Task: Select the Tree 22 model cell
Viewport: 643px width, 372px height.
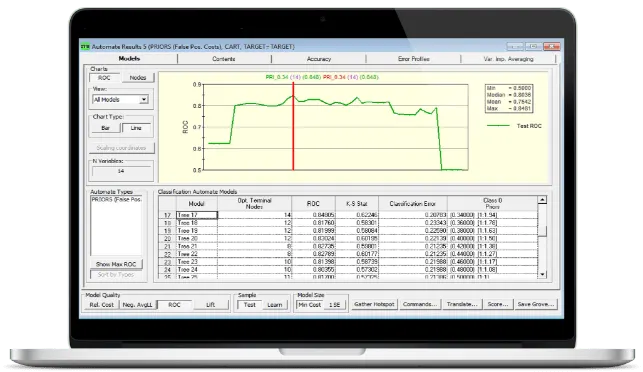Action: 197,254
